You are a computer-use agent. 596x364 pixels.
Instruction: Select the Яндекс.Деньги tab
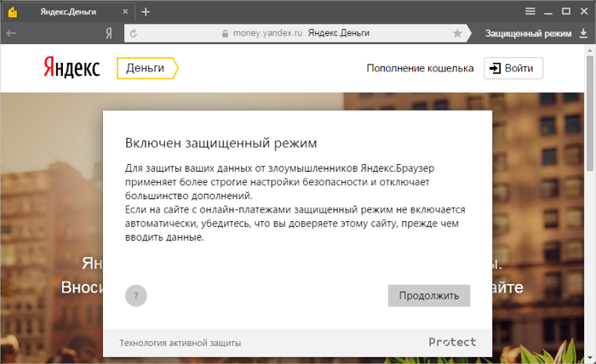tap(68, 12)
